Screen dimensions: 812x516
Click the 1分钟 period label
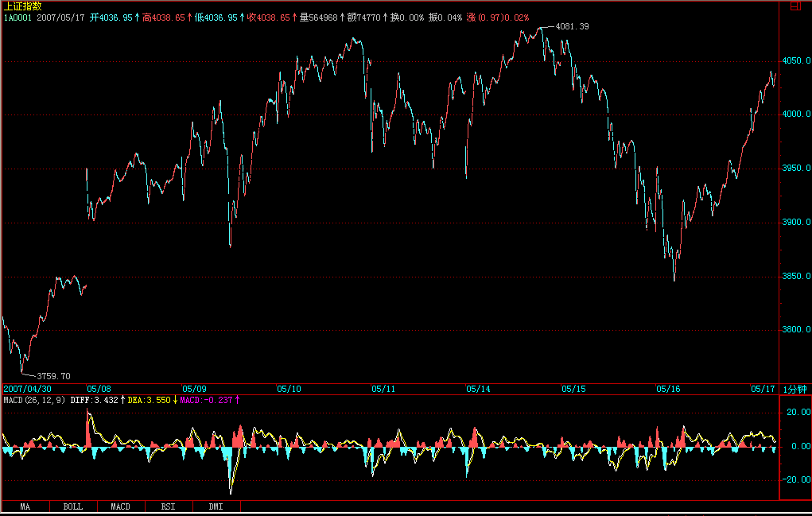[x=795, y=390]
